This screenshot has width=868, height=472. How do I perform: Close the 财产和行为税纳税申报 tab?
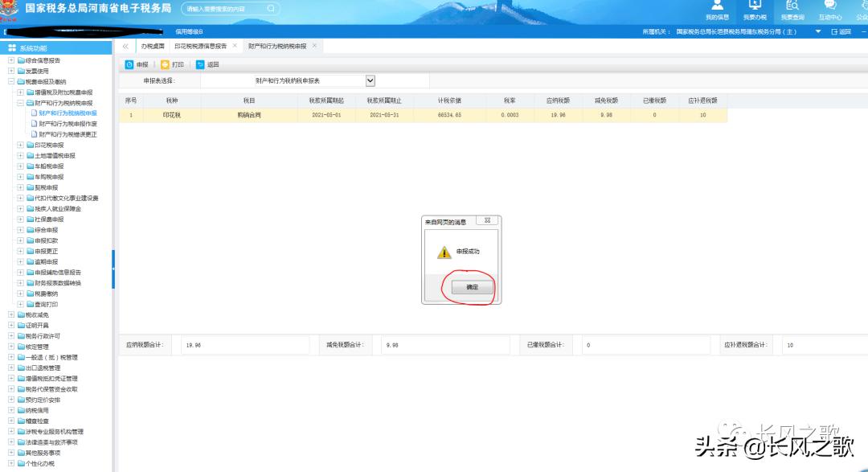coord(314,45)
